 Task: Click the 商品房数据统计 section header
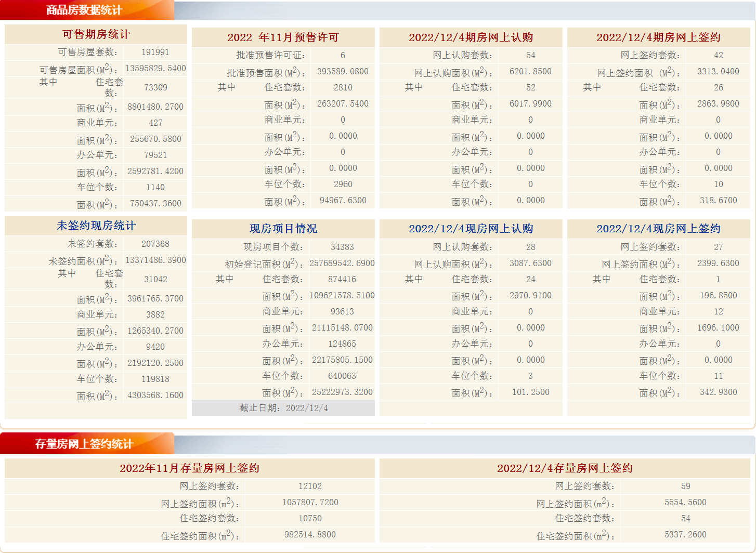coord(84,10)
